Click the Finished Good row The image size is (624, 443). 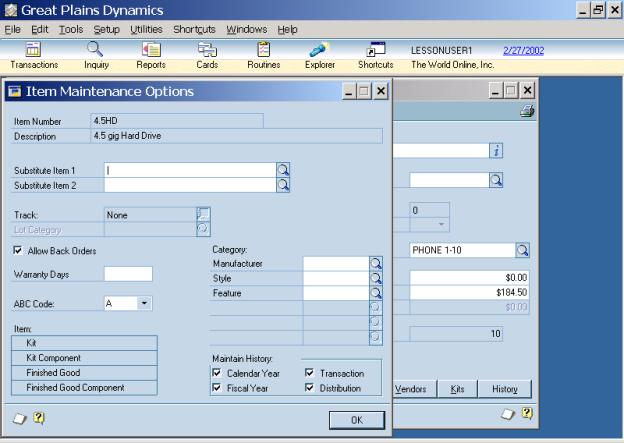pyautogui.click(x=84, y=373)
